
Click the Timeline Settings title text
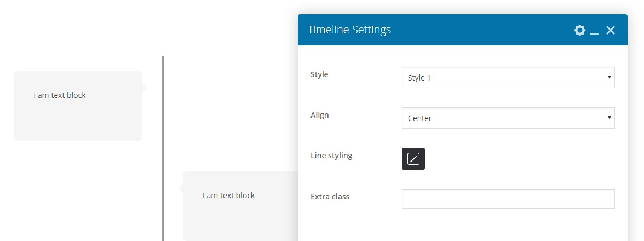click(x=349, y=30)
